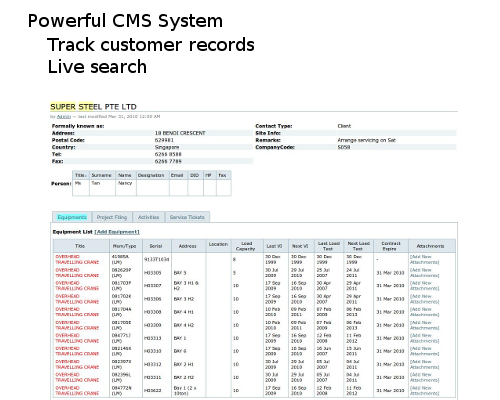The image size is (500, 400).
Task: Add new attachments for the BAY 3 H2 crane
Action: tap(424, 299)
